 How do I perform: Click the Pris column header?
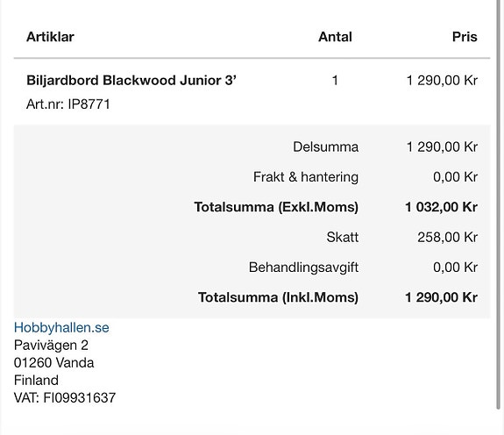tap(465, 37)
